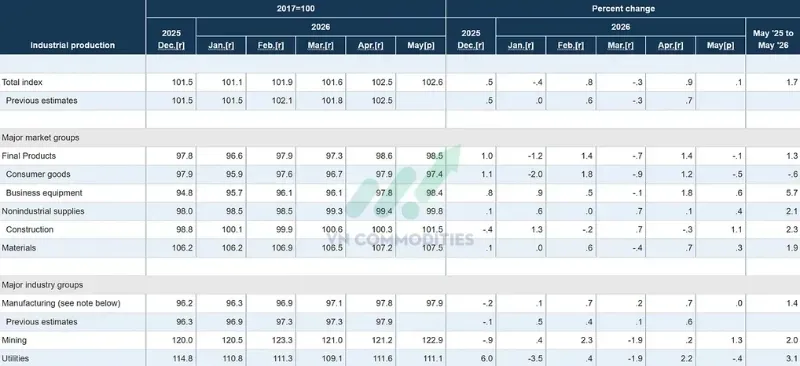The image size is (800, 366).
Task: Click Consumer goods yearly change -.6
Action: (x=793, y=174)
